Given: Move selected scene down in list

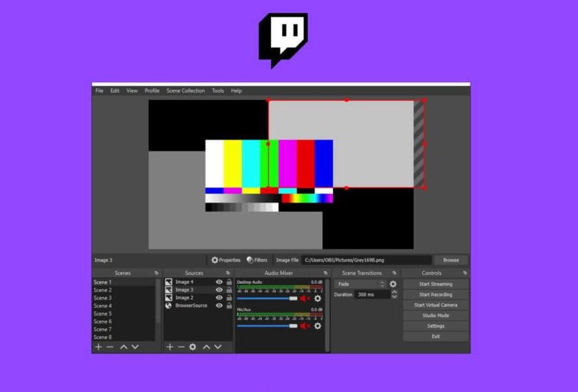Looking at the screenshot, I should (x=135, y=347).
